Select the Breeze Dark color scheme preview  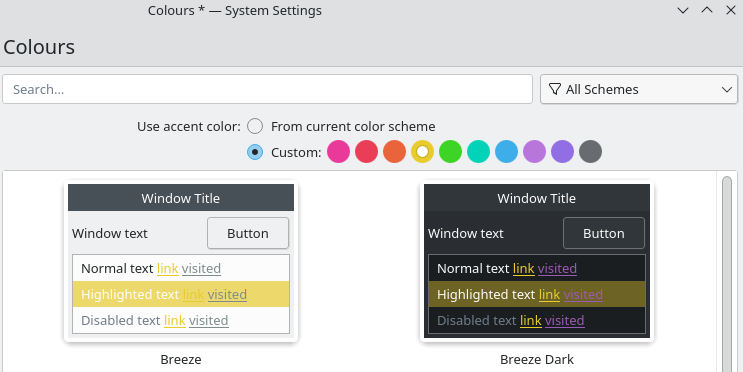[537, 261]
